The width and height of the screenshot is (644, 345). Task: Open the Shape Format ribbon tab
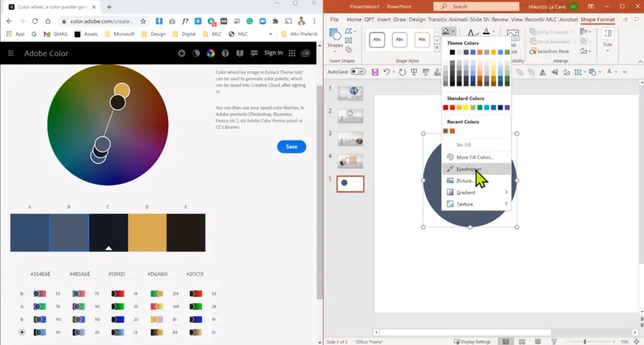tap(597, 19)
